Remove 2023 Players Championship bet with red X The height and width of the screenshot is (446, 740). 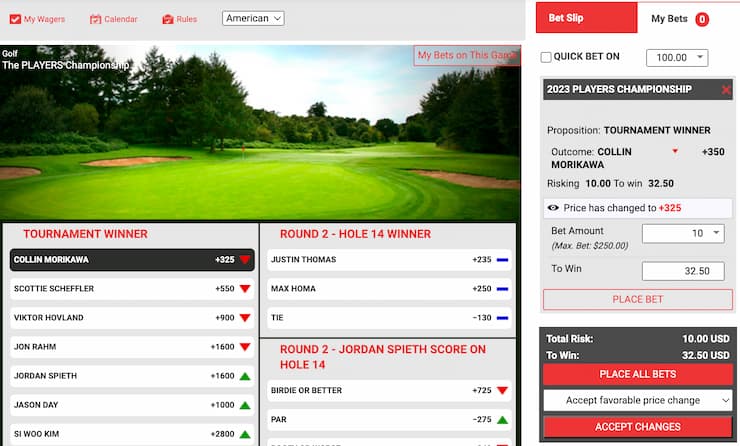(x=726, y=90)
